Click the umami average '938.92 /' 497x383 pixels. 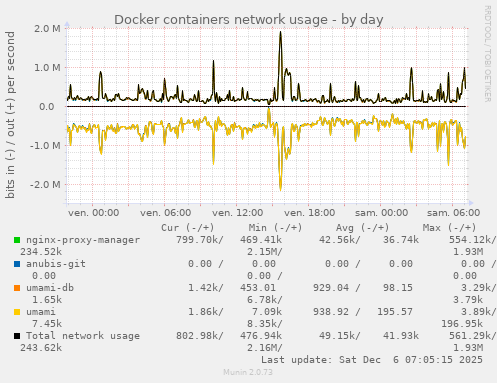click(337, 312)
